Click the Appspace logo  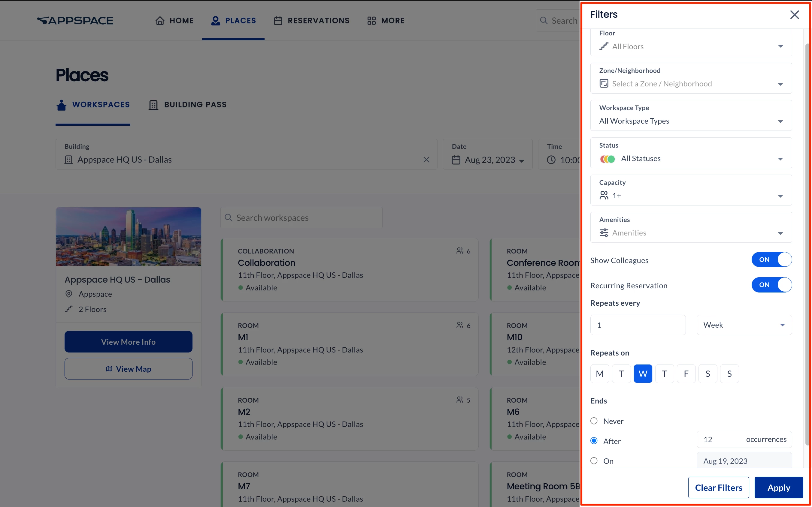pyautogui.click(x=75, y=21)
